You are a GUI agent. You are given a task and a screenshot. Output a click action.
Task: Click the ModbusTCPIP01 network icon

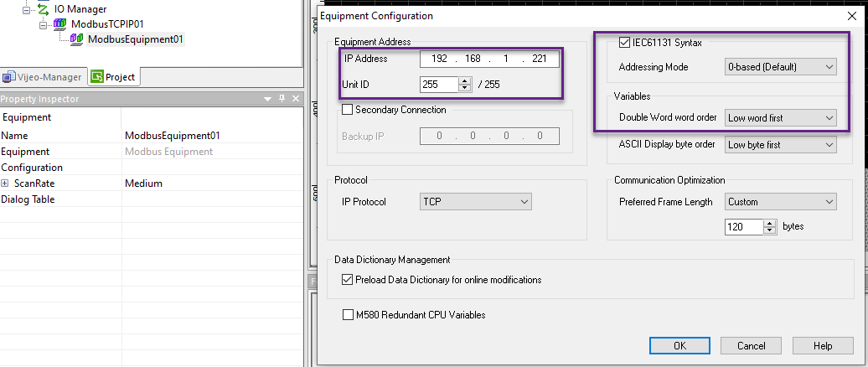coord(59,24)
